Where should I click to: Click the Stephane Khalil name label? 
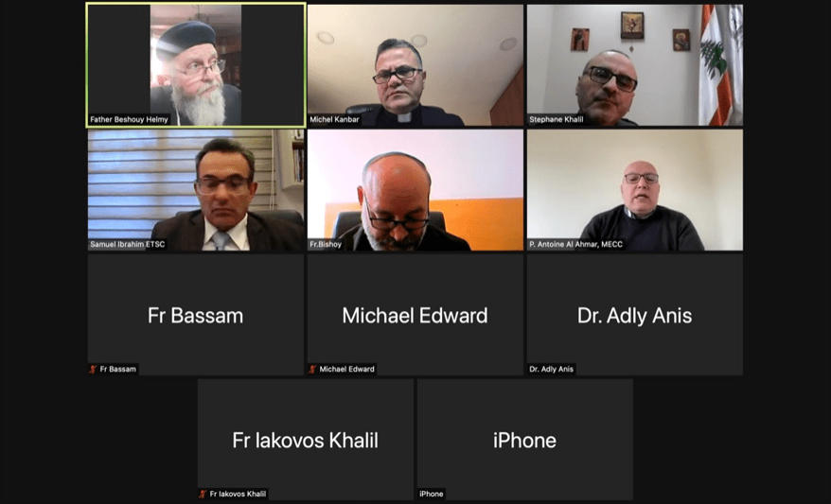pos(556,120)
